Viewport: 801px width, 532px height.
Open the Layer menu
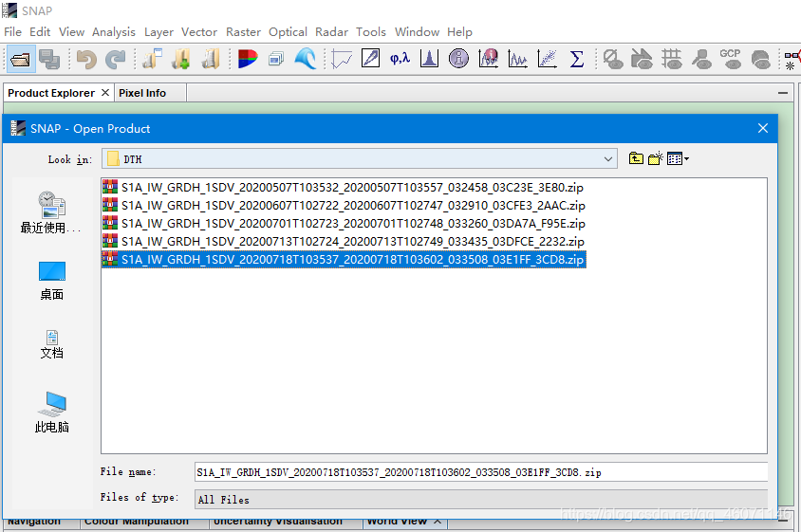point(158,31)
